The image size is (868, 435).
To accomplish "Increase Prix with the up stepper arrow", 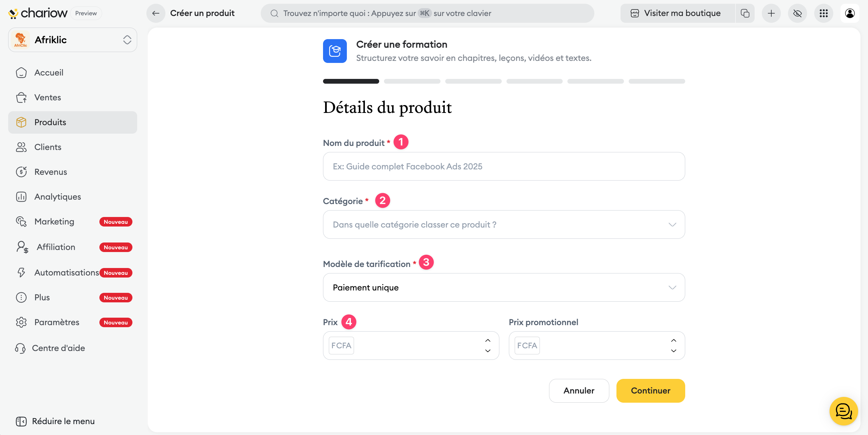I will click(x=488, y=340).
